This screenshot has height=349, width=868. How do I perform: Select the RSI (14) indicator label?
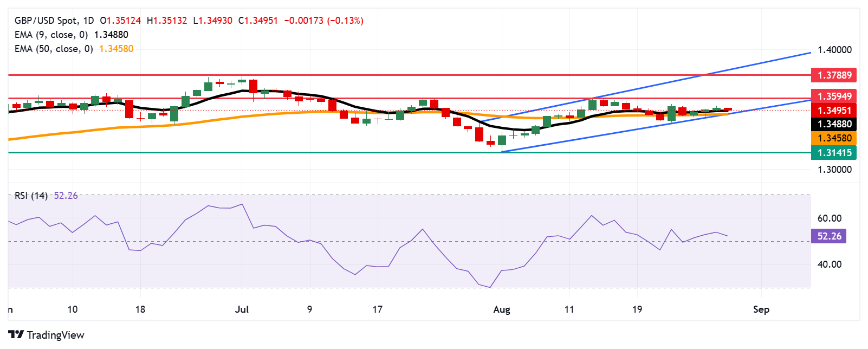pyautogui.click(x=31, y=196)
